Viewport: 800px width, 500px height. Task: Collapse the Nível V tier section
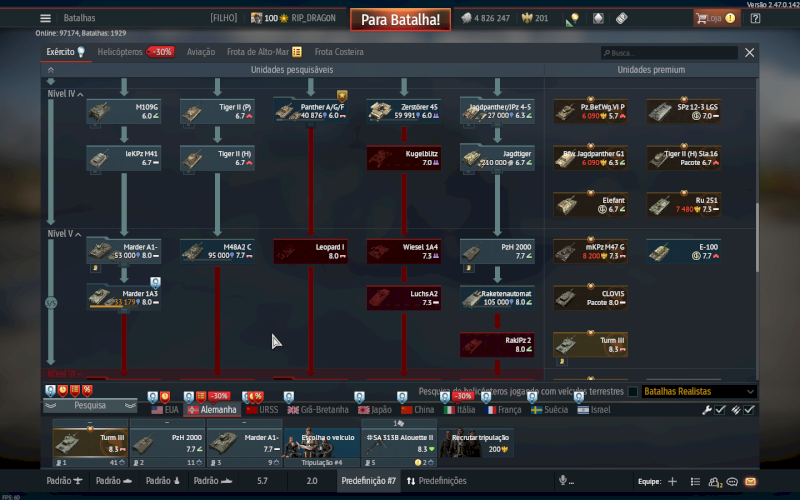[x=80, y=234]
